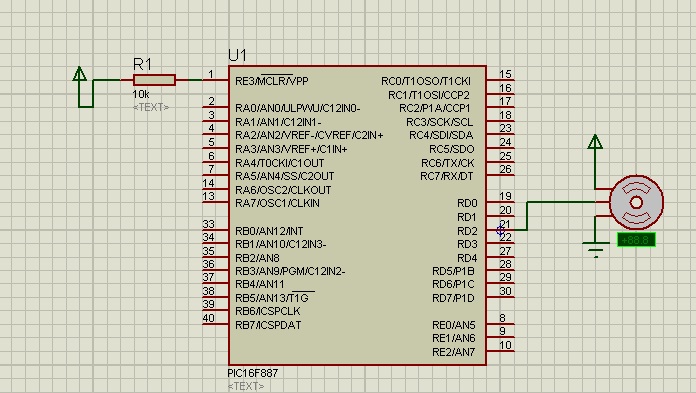Click pin RD0 label
This screenshot has width=696, height=393.
click(x=467, y=203)
